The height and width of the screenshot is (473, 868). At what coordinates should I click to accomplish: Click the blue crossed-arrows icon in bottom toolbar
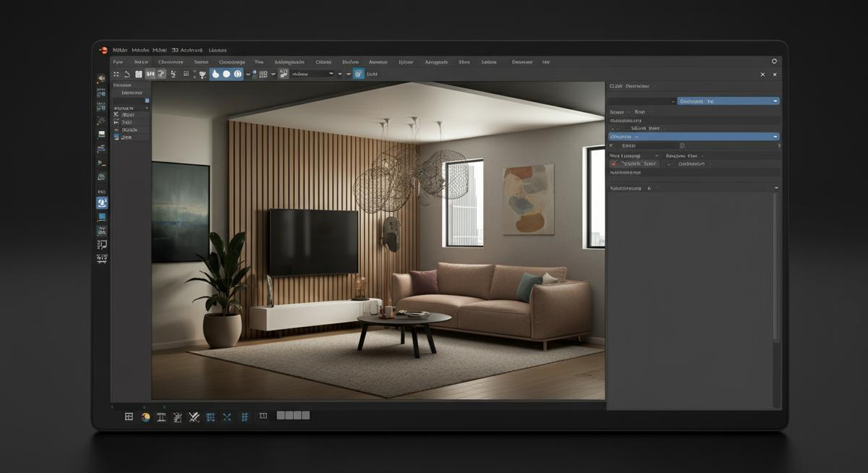pos(227,417)
